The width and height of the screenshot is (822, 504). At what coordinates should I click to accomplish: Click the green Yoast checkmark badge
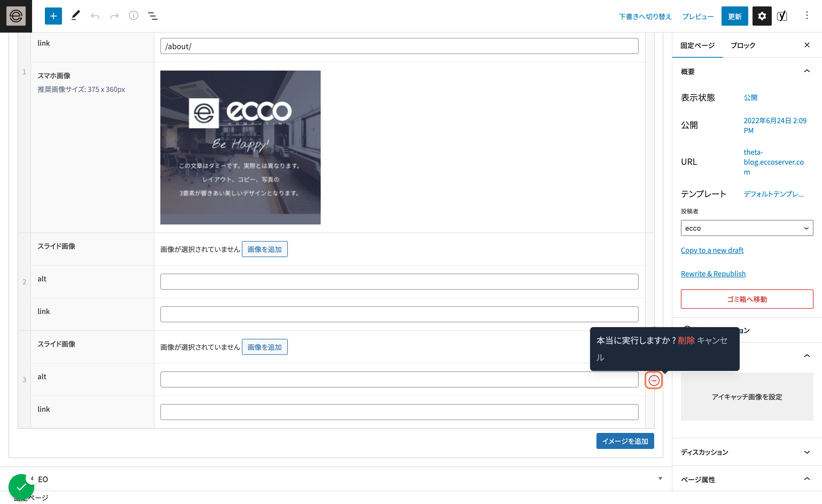pos(21,487)
